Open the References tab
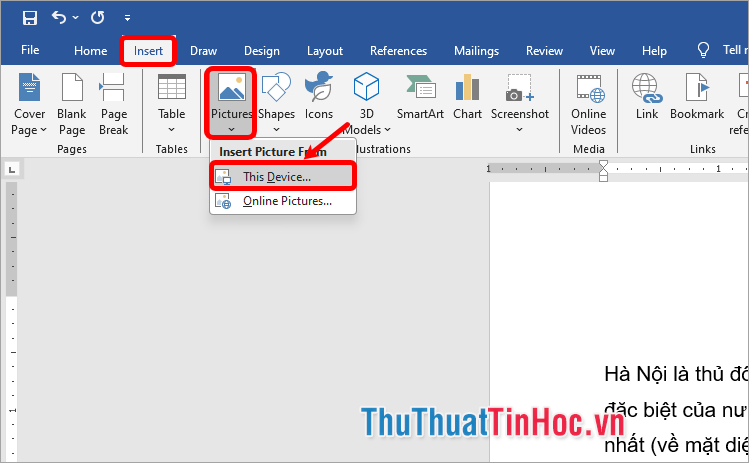The image size is (749, 463). [x=398, y=51]
